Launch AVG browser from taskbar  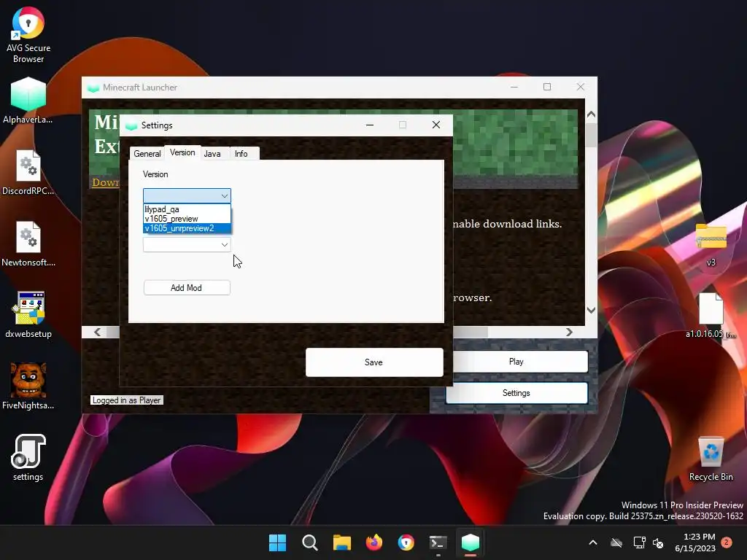(406, 542)
